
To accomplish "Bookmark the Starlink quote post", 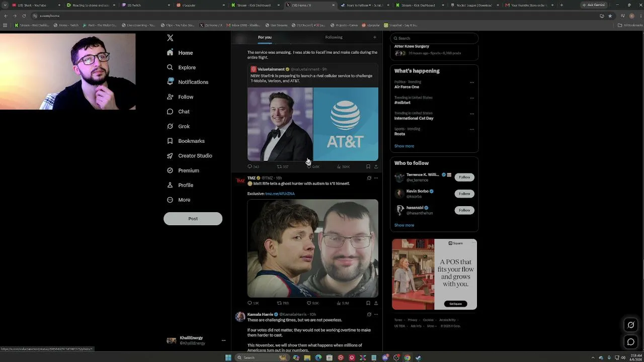I will click(x=368, y=166).
